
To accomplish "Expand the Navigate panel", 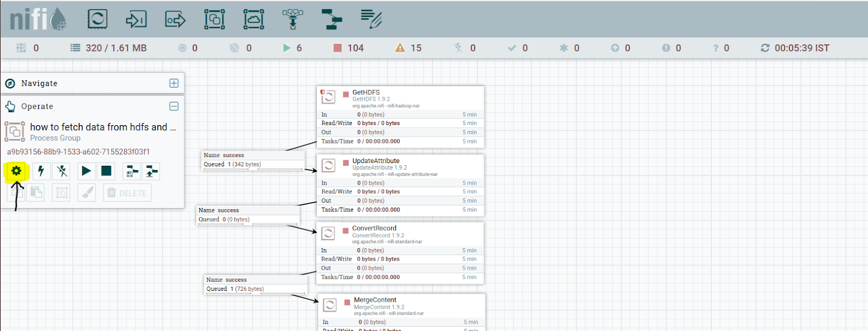I will [174, 83].
